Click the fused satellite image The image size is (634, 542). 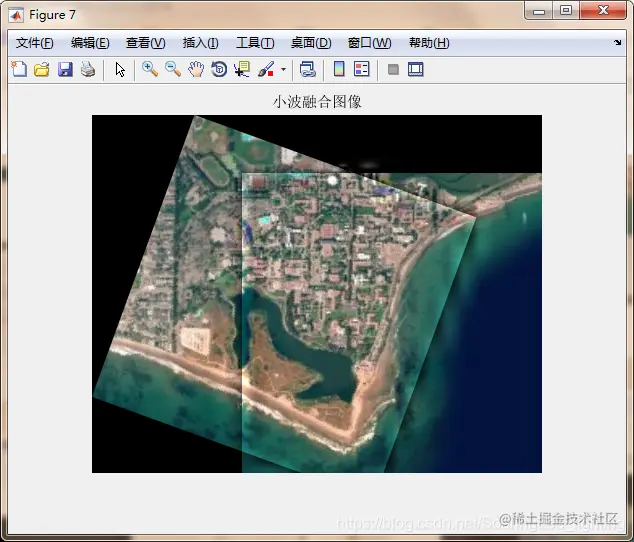point(317,294)
